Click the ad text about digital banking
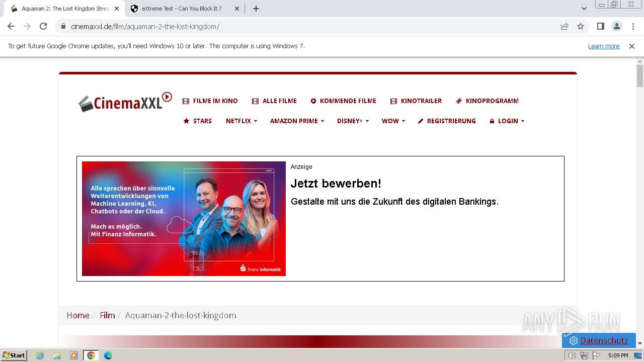Screen dimensions: 644x362 pos(394,202)
